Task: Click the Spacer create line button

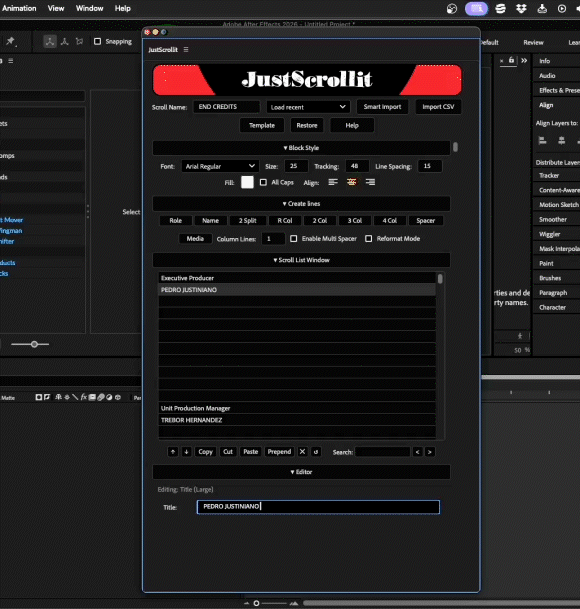Action: (425, 221)
